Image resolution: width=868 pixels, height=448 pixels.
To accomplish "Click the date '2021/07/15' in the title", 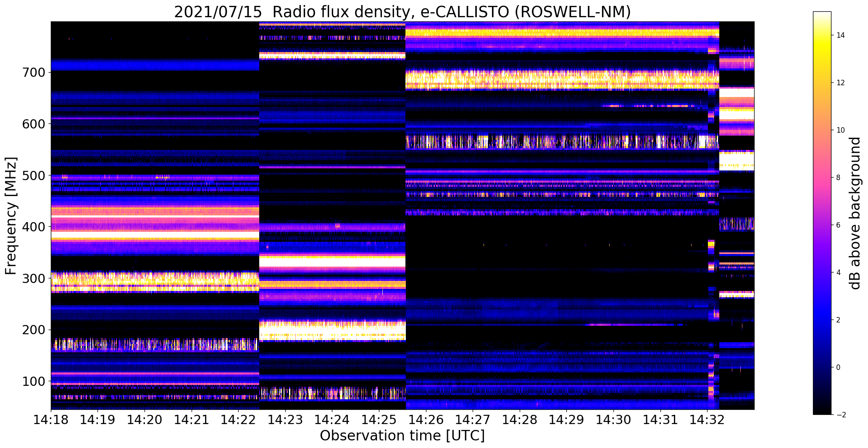I will tap(218, 12).
